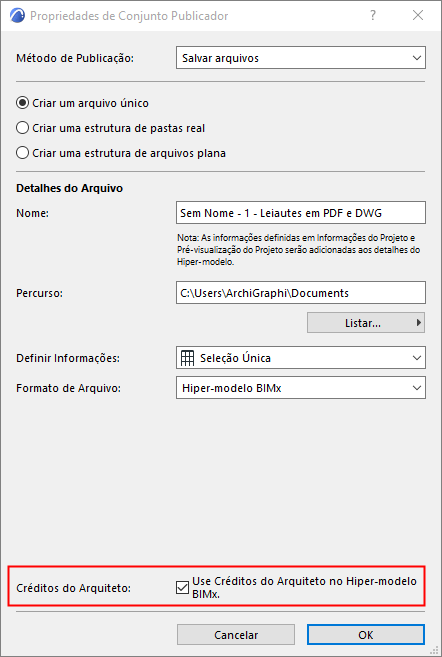Click the Créditos do Arquiteto label

click(x=73, y=588)
